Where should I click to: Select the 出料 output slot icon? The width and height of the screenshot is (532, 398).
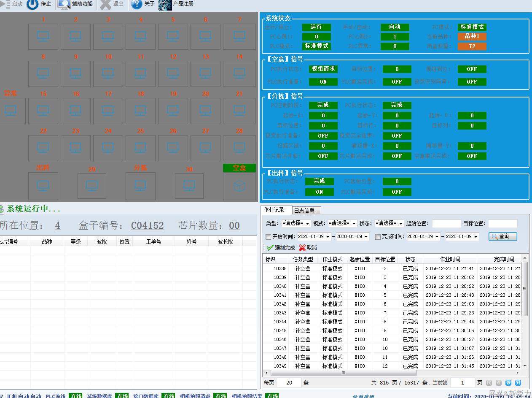click(43, 186)
